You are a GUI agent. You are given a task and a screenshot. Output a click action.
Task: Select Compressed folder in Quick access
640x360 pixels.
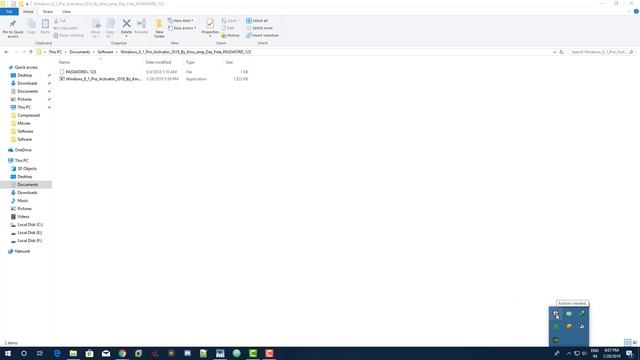pyautogui.click(x=29, y=116)
